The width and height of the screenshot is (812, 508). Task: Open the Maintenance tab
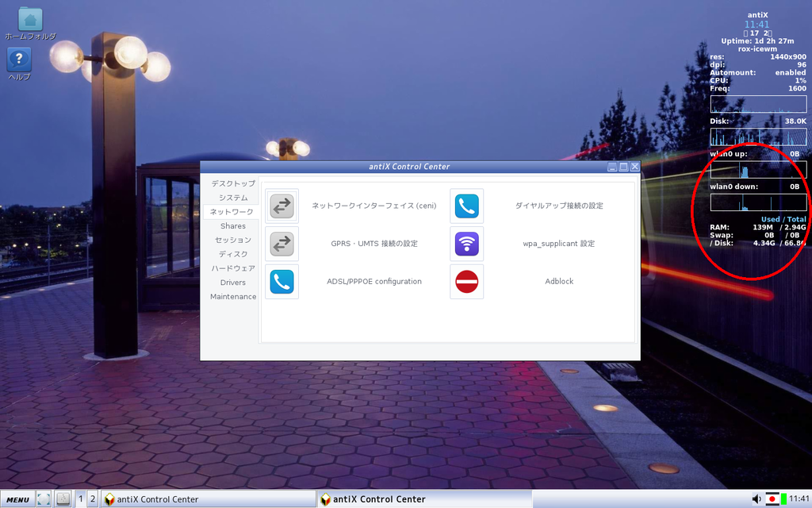click(x=233, y=297)
